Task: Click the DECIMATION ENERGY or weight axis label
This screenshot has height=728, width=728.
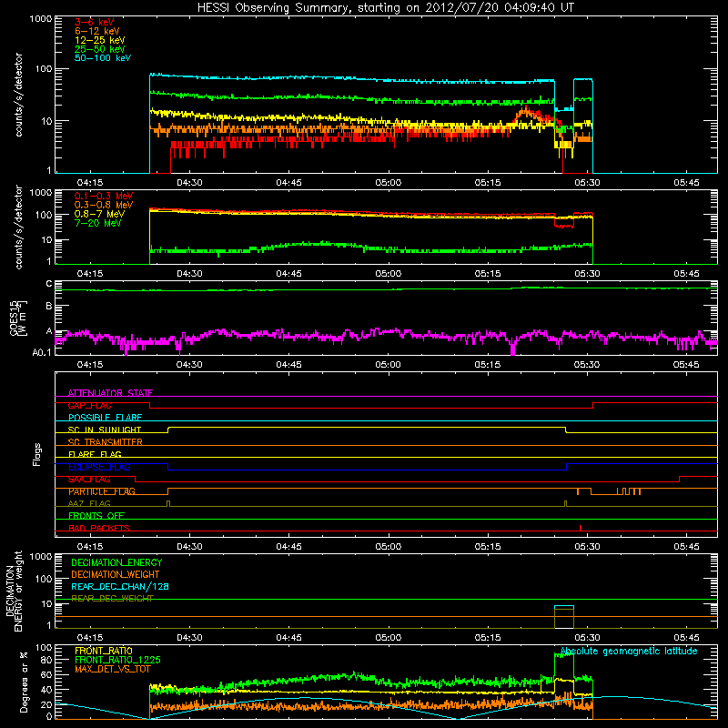Action: point(14,591)
